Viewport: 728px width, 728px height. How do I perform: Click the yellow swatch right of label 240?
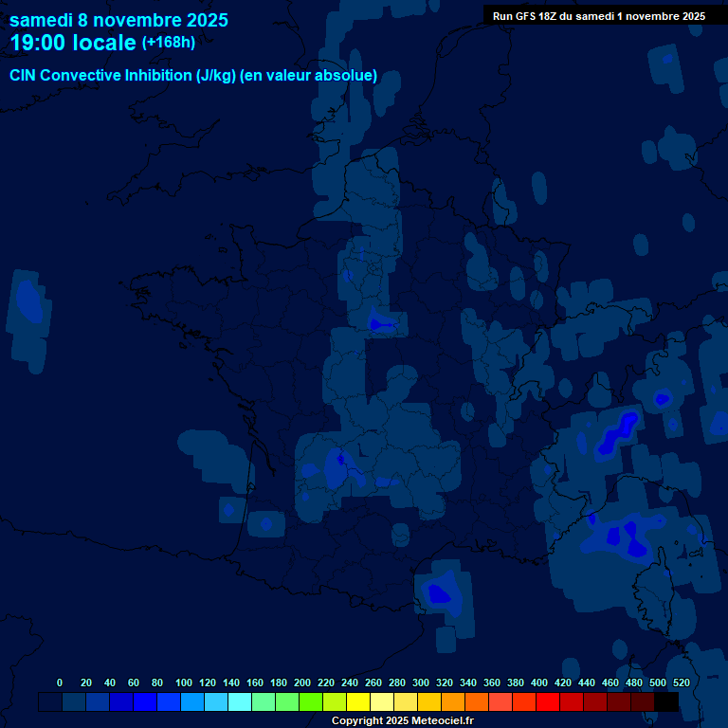tap(358, 702)
